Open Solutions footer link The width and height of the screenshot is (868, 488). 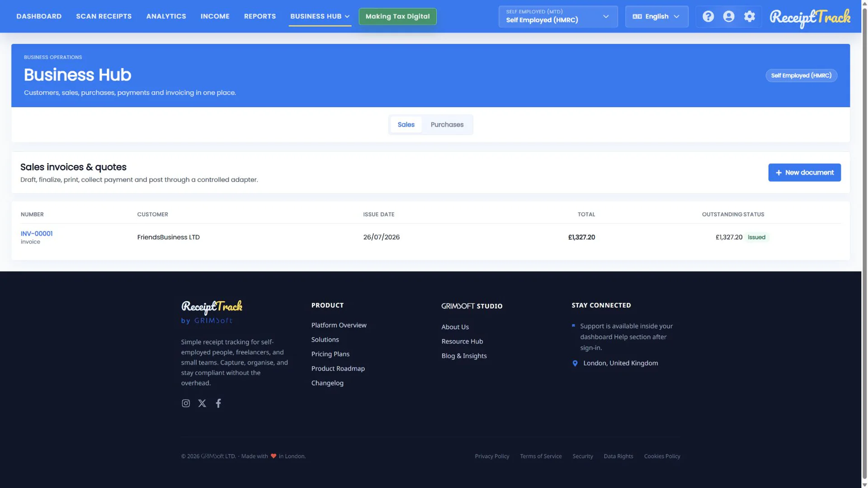(x=325, y=340)
